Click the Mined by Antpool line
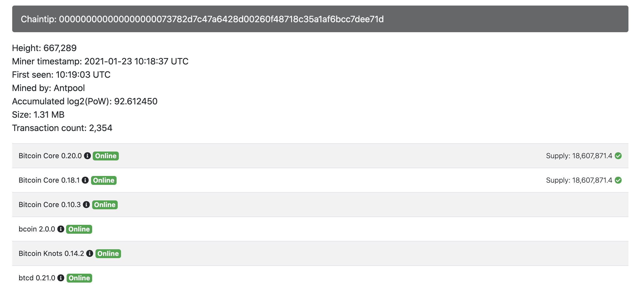Screen dimensions: 644x292 pos(48,88)
